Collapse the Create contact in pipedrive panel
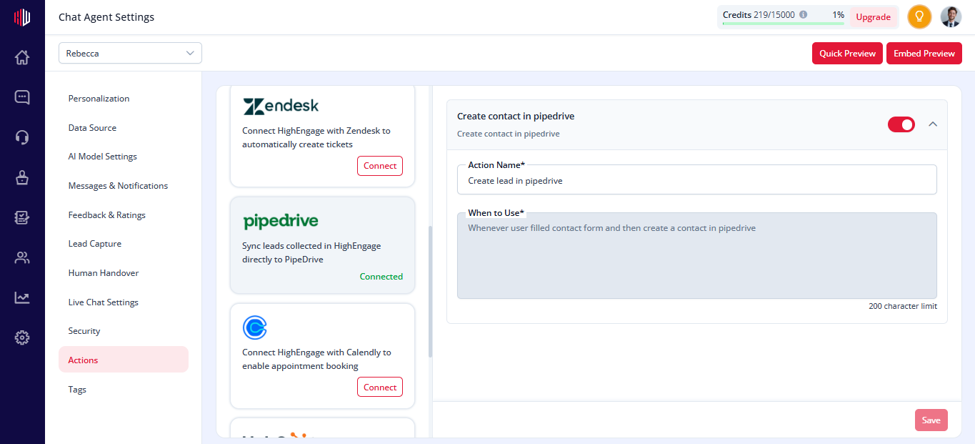The width and height of the screenshot is (975, 444). [933, 124]
